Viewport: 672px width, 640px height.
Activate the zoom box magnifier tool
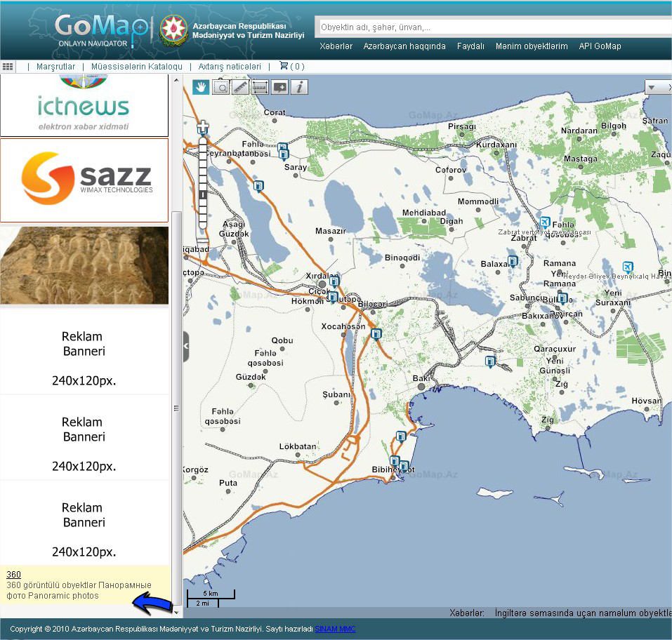pos(221,87)
